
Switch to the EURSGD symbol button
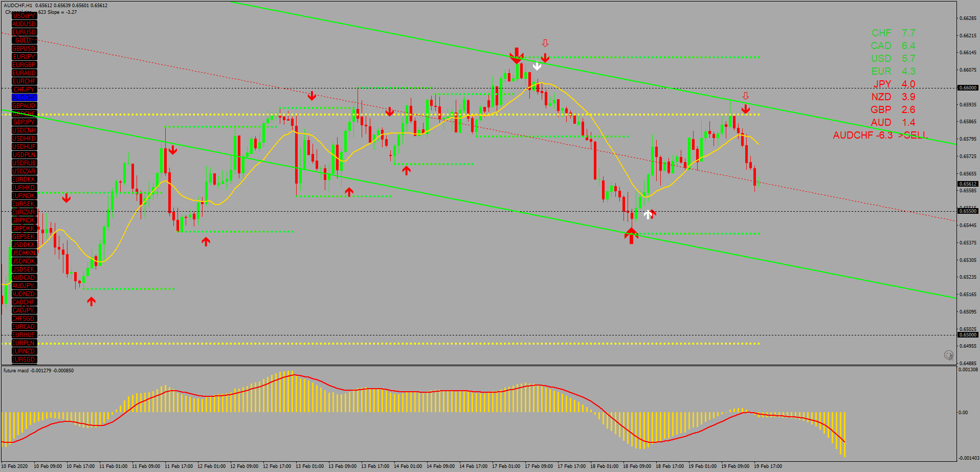tap(25, 359)
